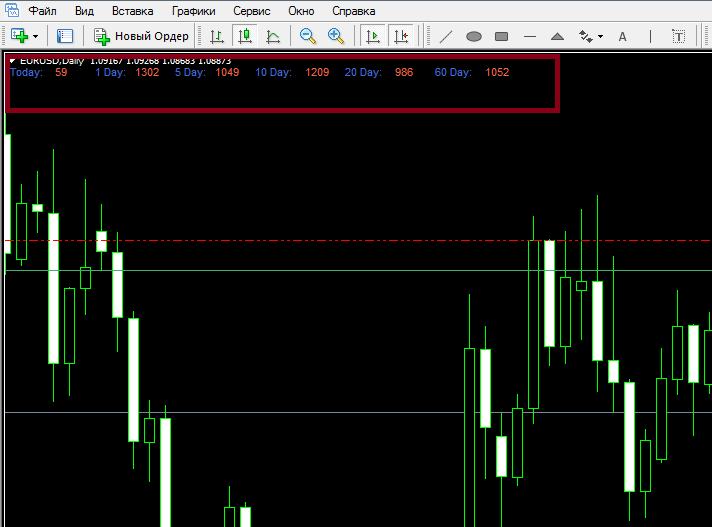This screenshot has width=712, height=527.
Task: Open the Вид menu
Action: pyautogui.click(x=84, y=11)
